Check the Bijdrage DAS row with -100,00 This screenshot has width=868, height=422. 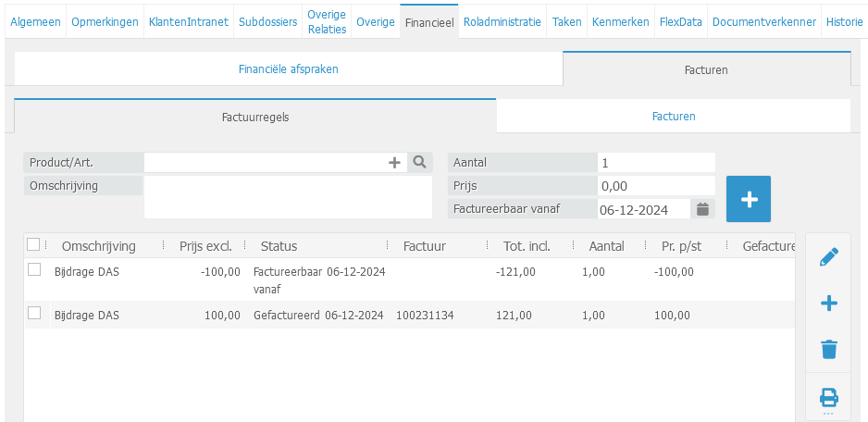[x=34, y=269]
